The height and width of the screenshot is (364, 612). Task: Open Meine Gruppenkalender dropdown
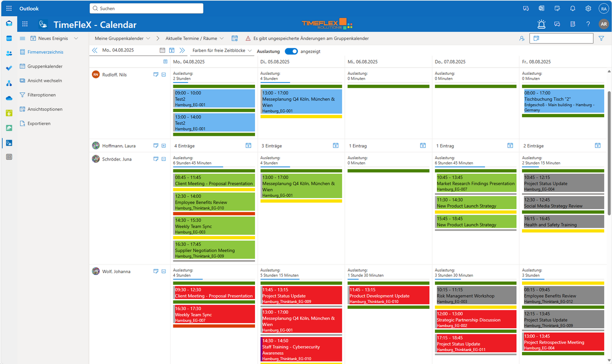122,38
